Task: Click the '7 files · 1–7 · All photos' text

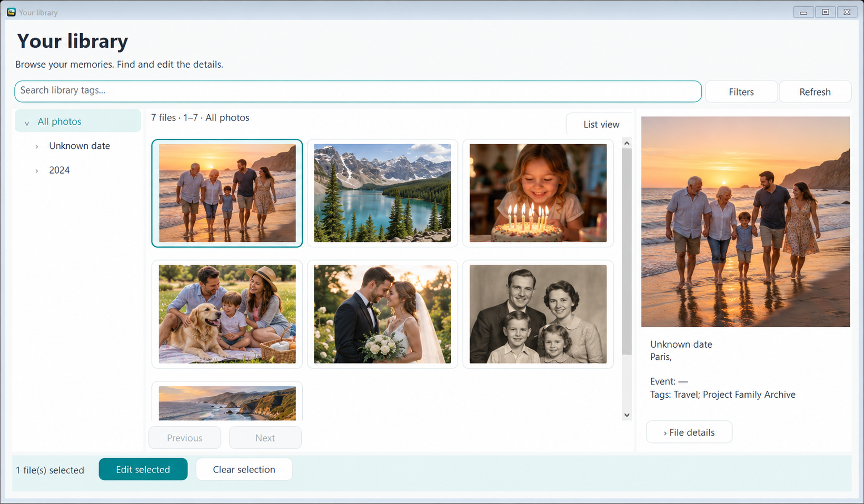Action: coord(200,118)
